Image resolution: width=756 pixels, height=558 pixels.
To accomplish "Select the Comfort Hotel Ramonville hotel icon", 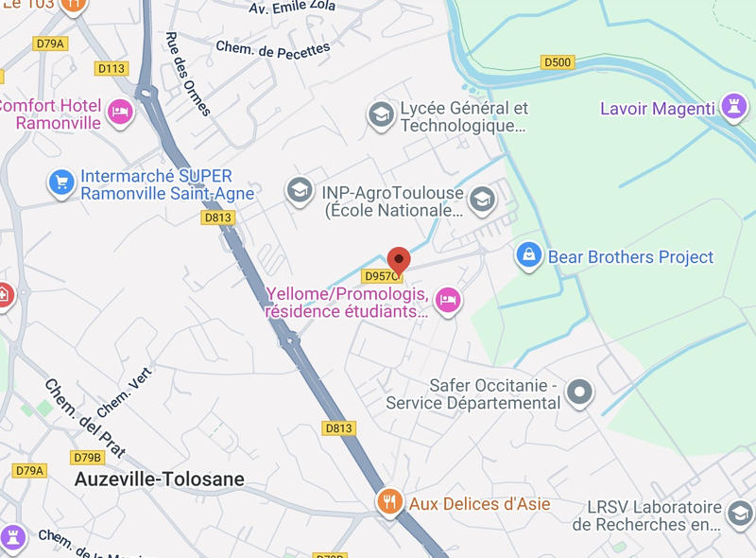I will tap(120, 113).
